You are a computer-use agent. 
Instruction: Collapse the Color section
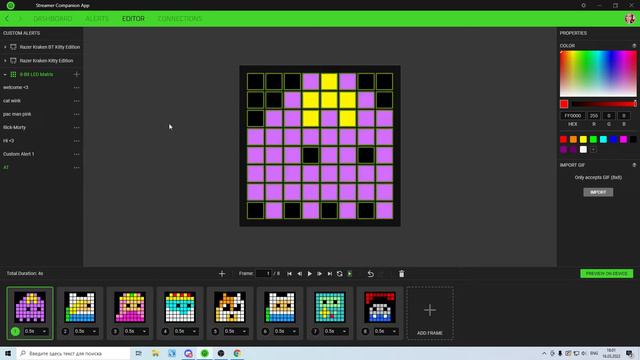634,46
